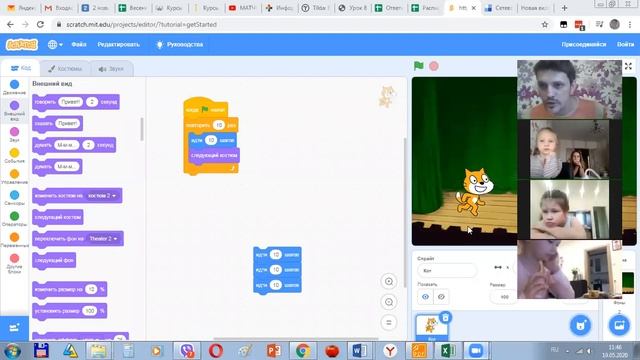This screenshot has height=360, width=640.
Task: Click the address bar URL
Action: pos(141,24)
